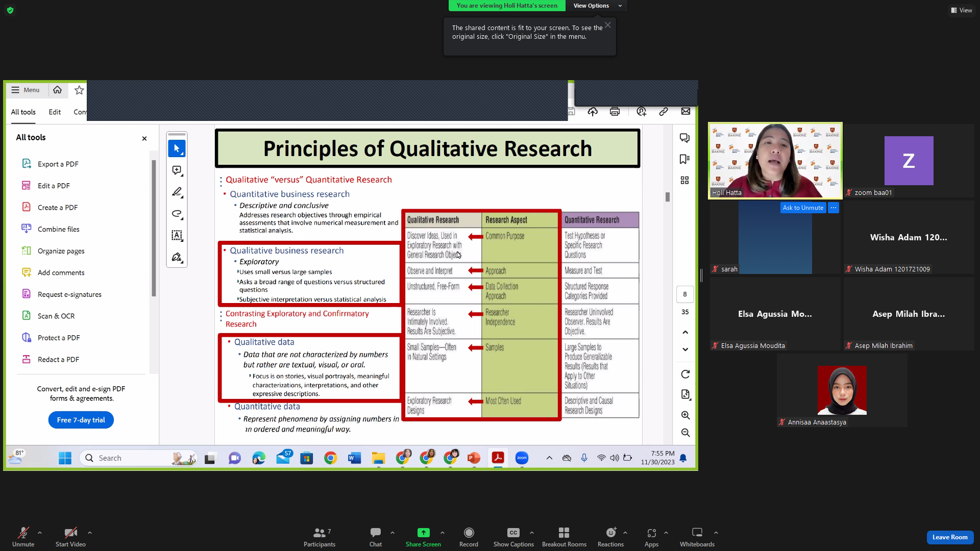Select the highlighter pen tool
980x551 pixels.
[177, 192]
